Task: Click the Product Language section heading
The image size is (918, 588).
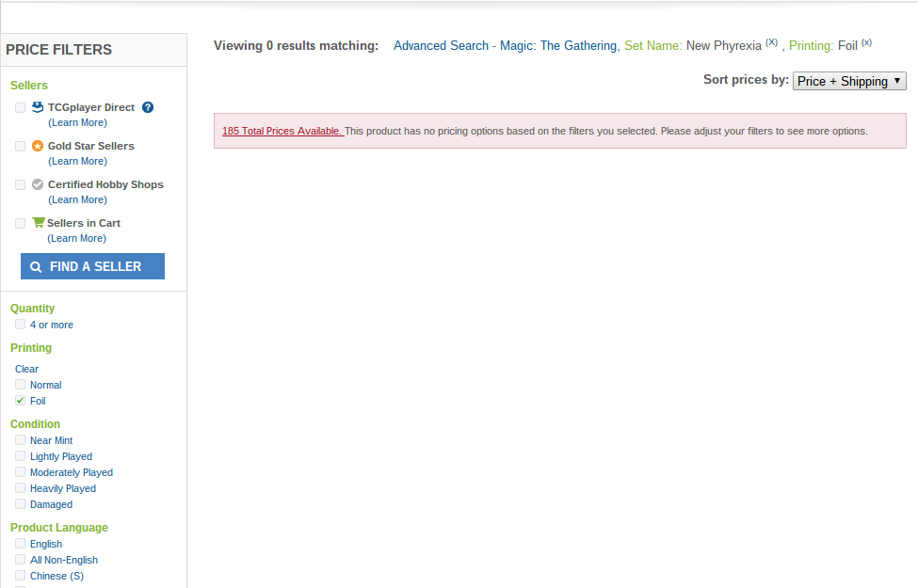Action: click(59, 527)
